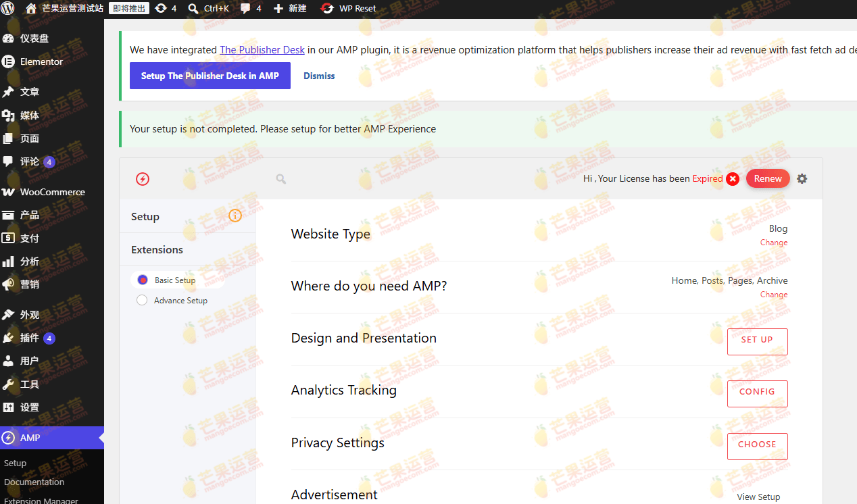The image size is (857, 504).
Task: Click the WooCommerce logo icon
Action: point(8,192)
